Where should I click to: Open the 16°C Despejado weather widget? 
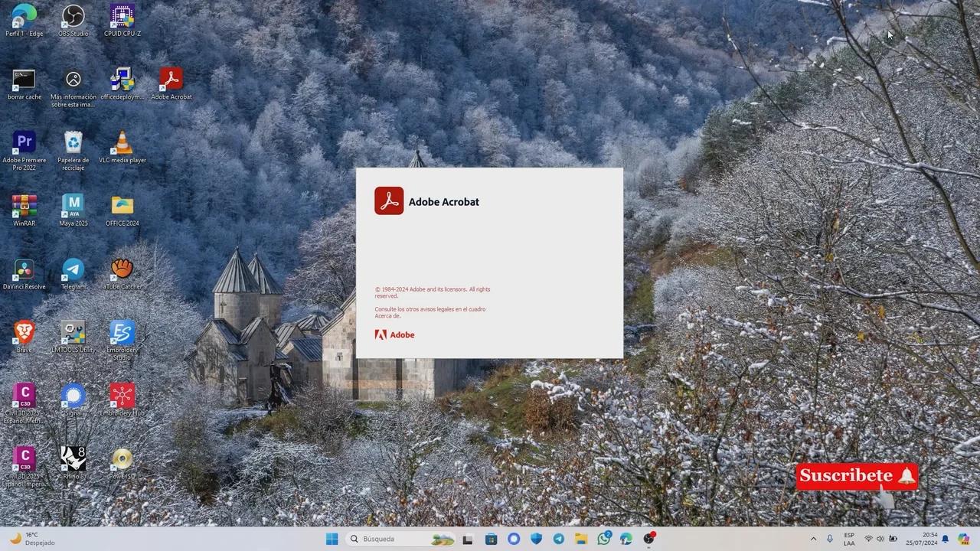(x=31, y=539)
